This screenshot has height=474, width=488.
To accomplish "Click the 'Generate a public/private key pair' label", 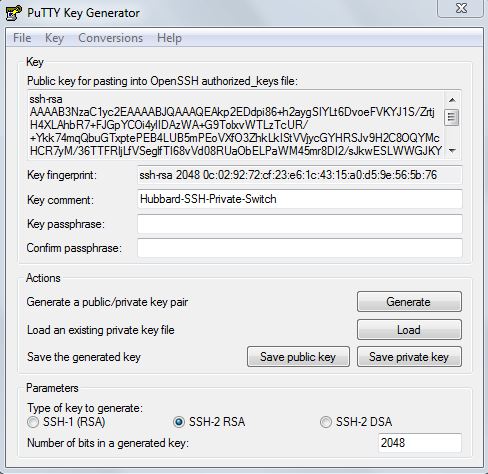I will tap(107, 302).
